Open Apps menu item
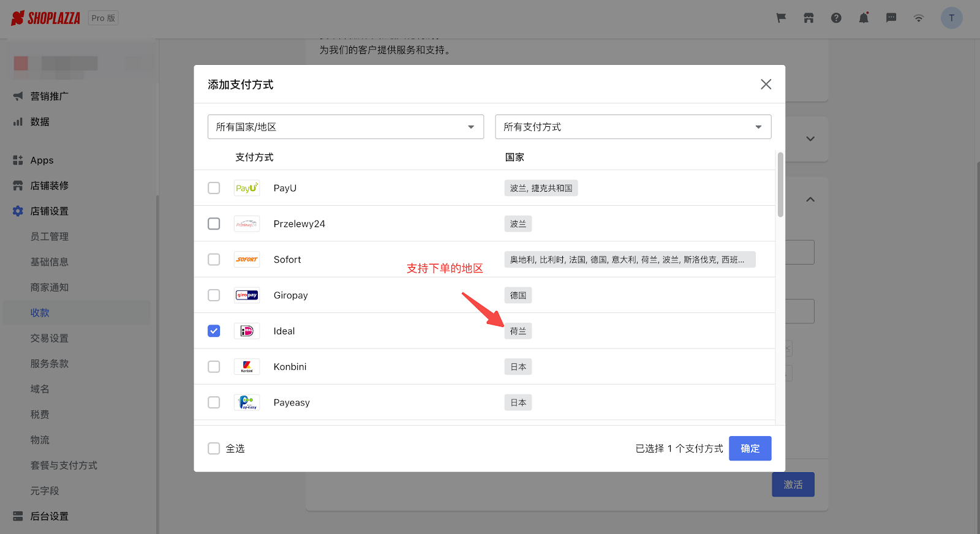The height and width of the screenshot is (534, 980). 42,160
